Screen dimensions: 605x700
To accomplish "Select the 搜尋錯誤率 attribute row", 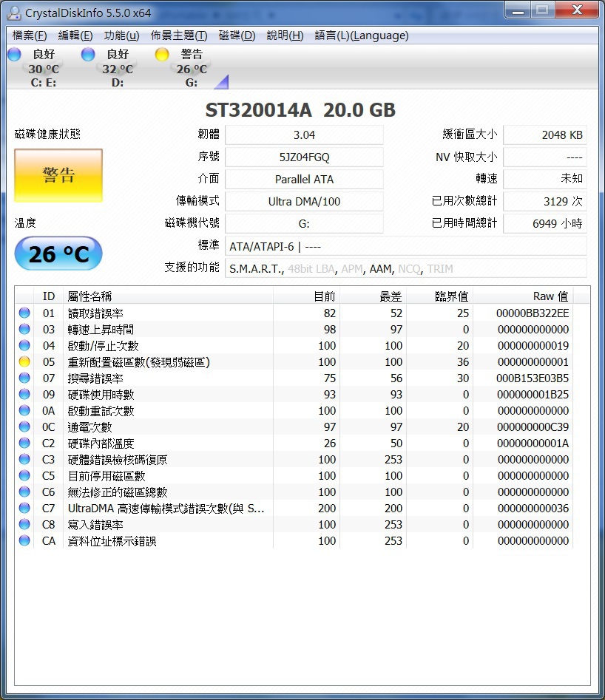I will [x=294, y=378].
